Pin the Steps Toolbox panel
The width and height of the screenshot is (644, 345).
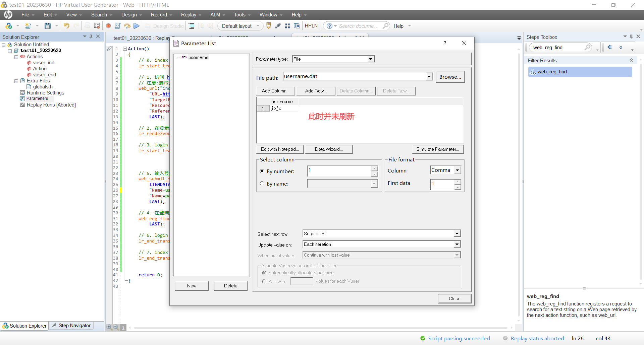coord(631,37)
